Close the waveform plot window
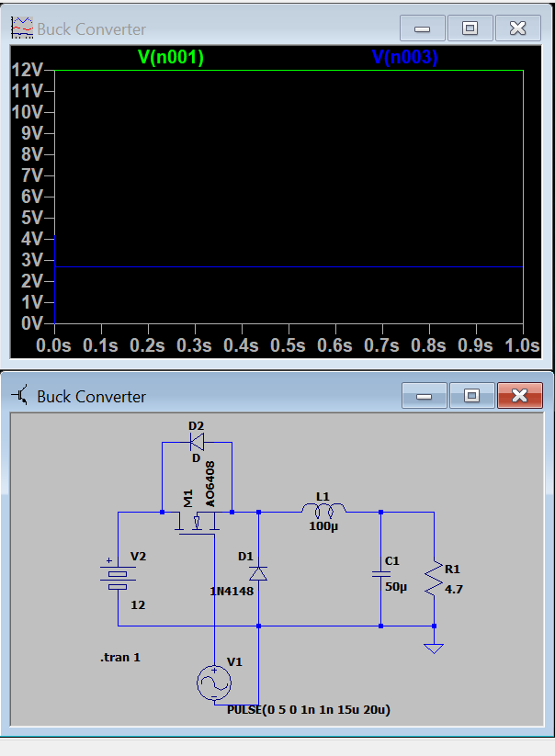The width and height of the screenshot is (555, 756). coord(518,28)
